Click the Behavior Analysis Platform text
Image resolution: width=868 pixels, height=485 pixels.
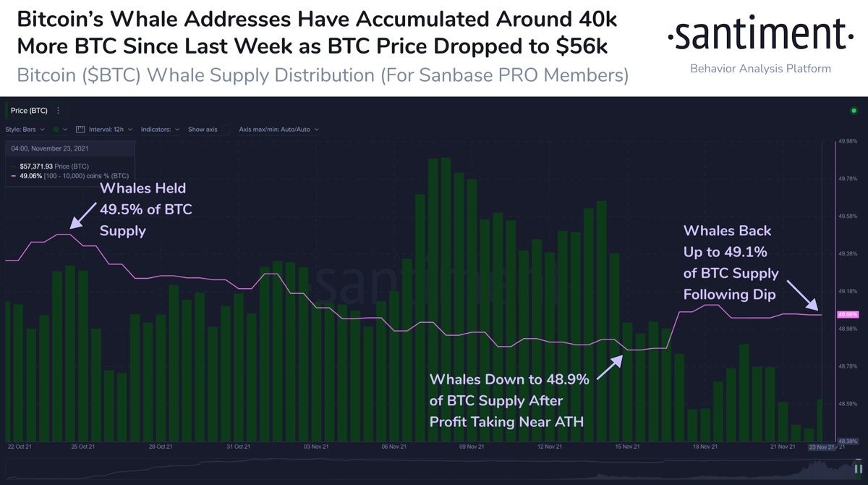[760, 69]
